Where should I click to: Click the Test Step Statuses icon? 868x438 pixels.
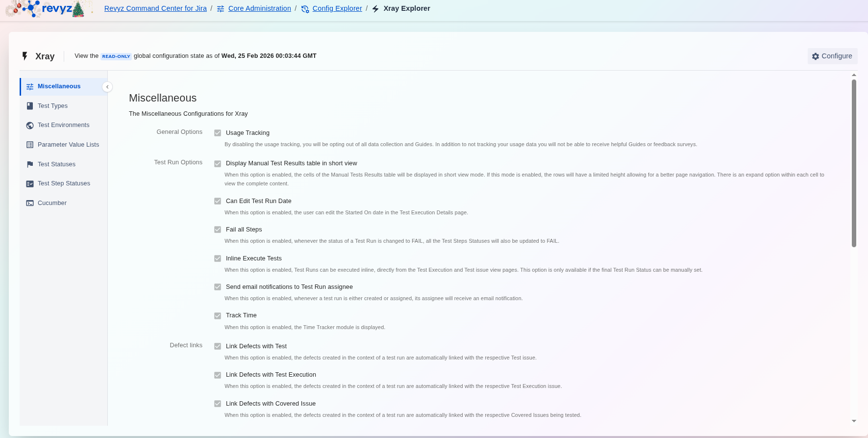point(30,183)
